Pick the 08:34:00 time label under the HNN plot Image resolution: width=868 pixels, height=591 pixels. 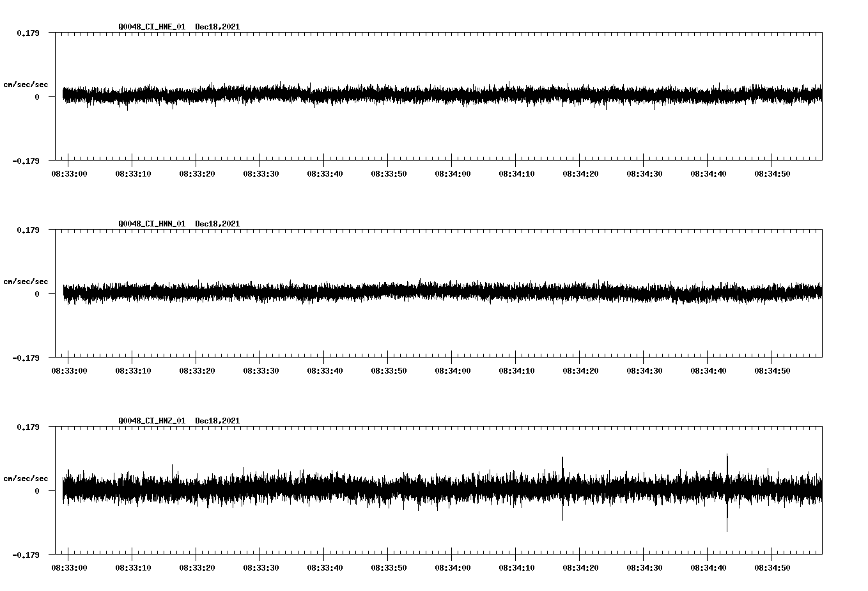point(453,370)
